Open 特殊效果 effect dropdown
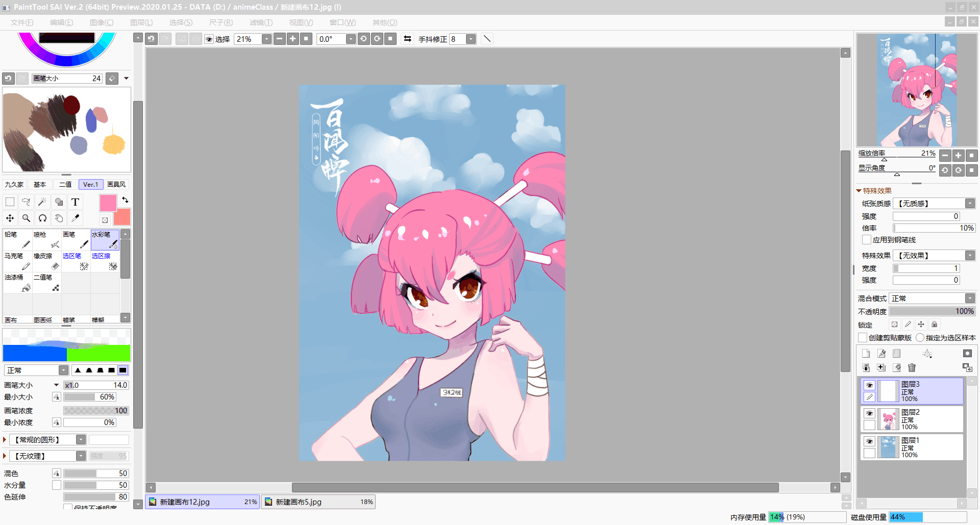 point(970,256)
